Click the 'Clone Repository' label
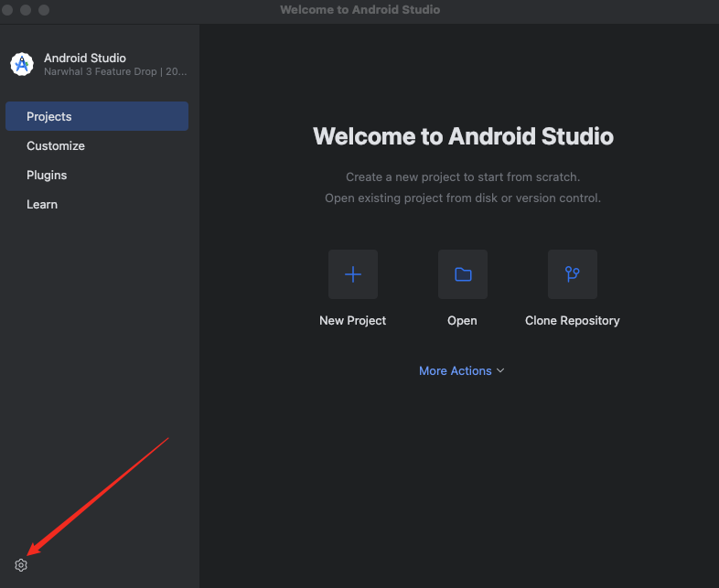Viewport: 719px width, 588px height. coord(573,320)
